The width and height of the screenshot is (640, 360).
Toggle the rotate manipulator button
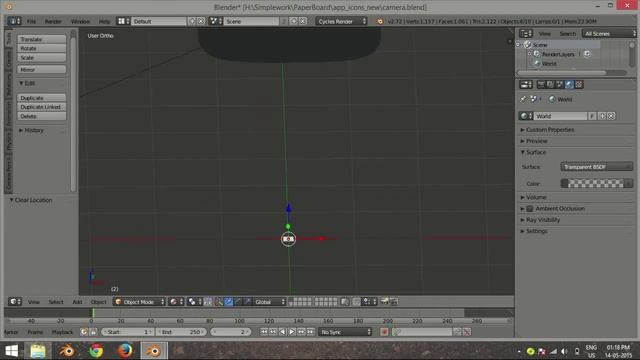coord(238,302)
